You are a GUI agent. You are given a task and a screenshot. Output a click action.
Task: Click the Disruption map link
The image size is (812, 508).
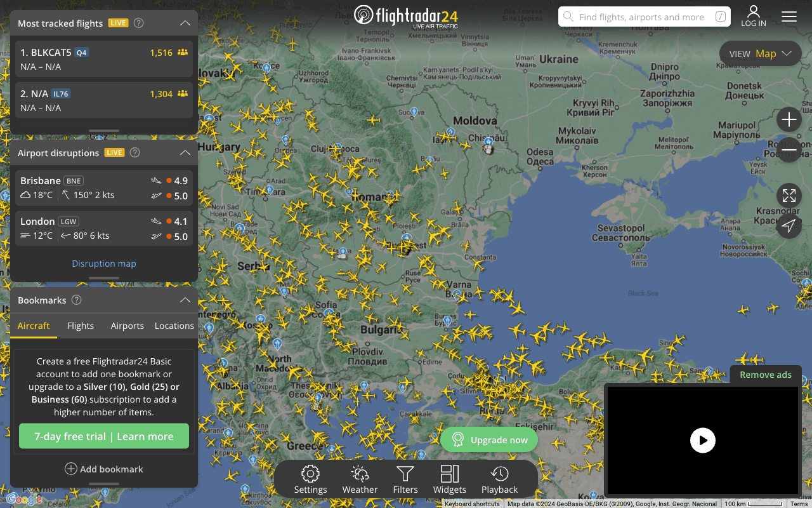click(104, 264)
